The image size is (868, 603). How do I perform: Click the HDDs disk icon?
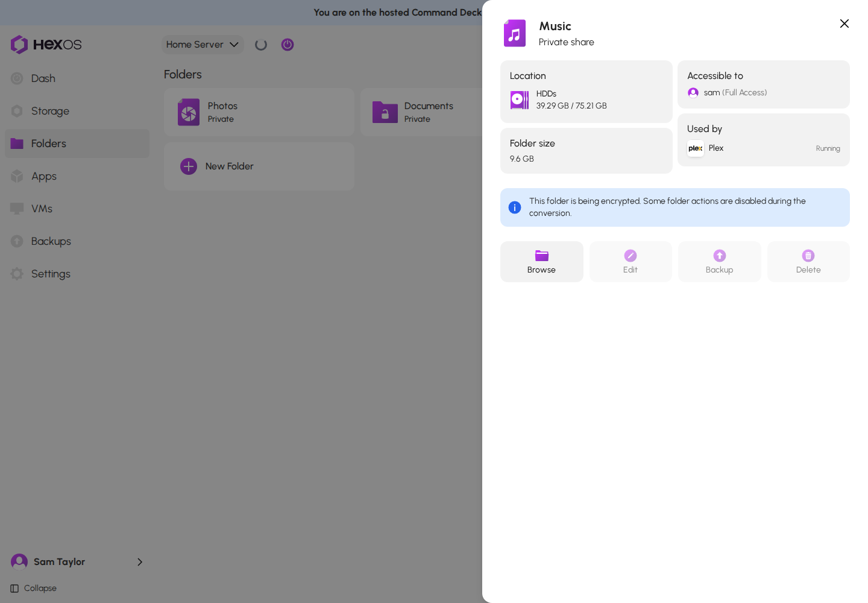pyautogui.click(x=520, y=99)
